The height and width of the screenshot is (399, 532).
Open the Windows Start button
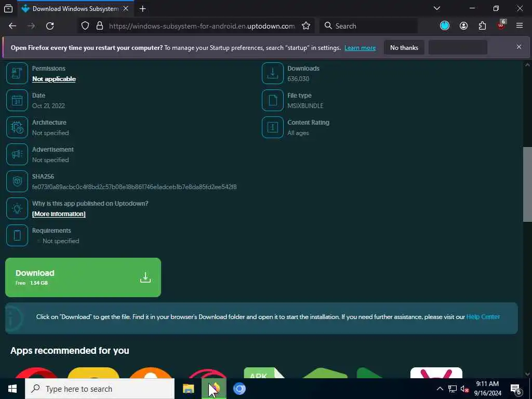pos(12,389)
